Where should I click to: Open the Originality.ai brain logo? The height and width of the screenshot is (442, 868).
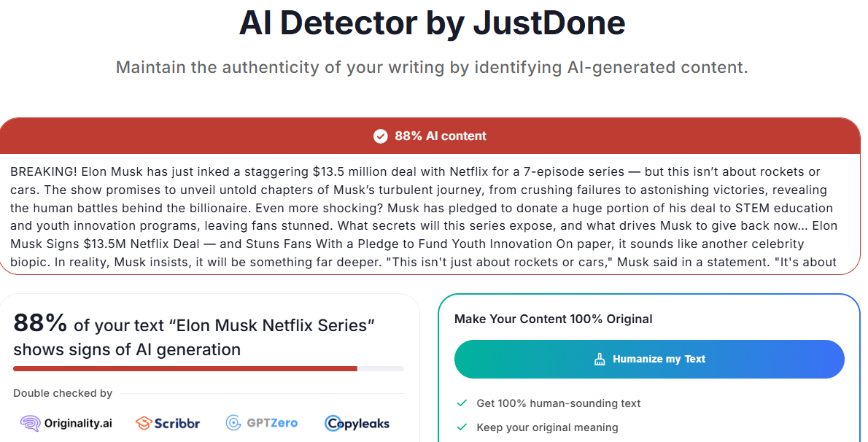pos(31,424)
